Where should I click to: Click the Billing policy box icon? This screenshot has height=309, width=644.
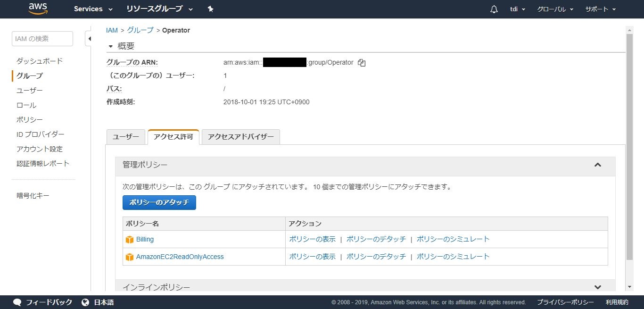tap(130, 240)
